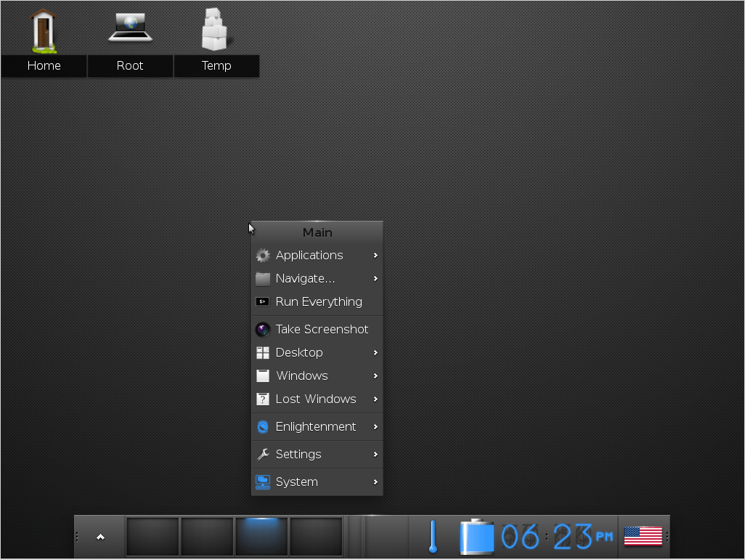Switch to the first virtual desktop in pager
This screenshot has width=745, height=560.
pos(152,537)
